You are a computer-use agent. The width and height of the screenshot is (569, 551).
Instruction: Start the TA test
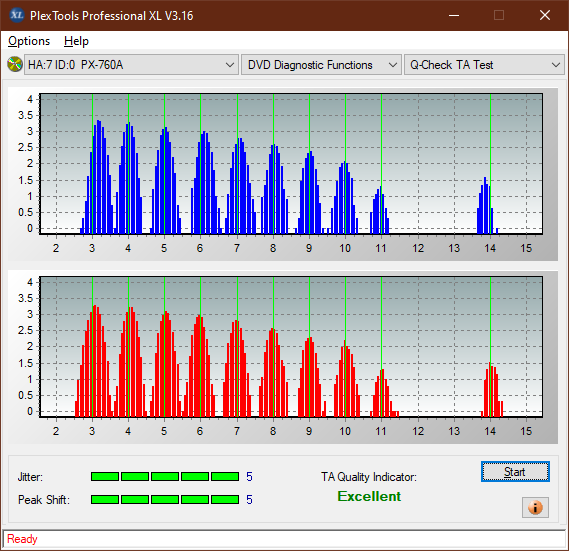click(515, 472)
